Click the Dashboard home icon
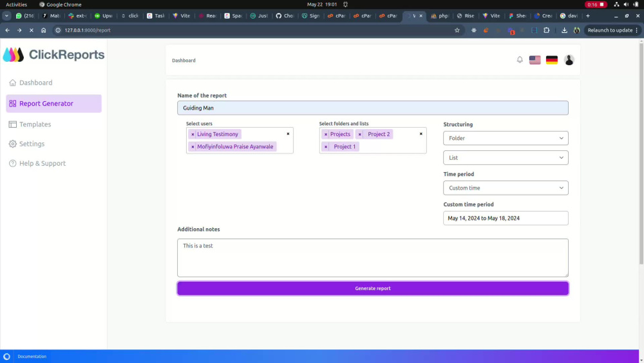This screenshot has height=363, width=644. (13, 83)
